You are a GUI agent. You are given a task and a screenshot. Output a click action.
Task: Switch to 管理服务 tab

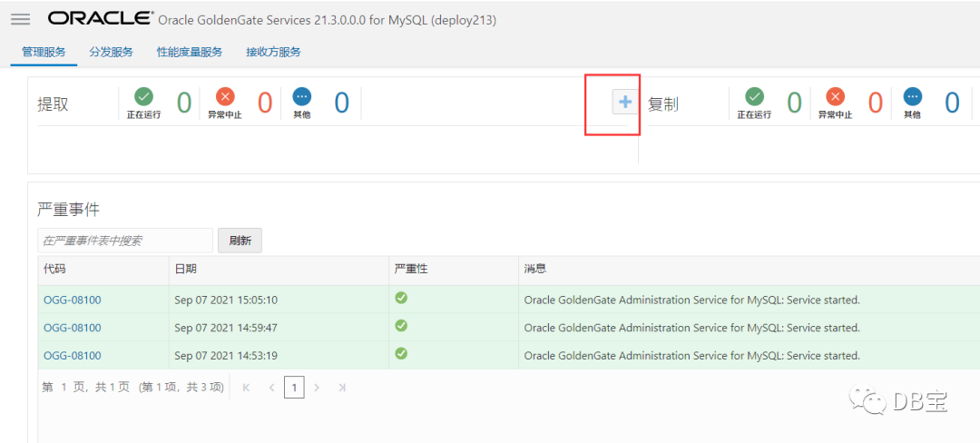click(x=44, y=52)
